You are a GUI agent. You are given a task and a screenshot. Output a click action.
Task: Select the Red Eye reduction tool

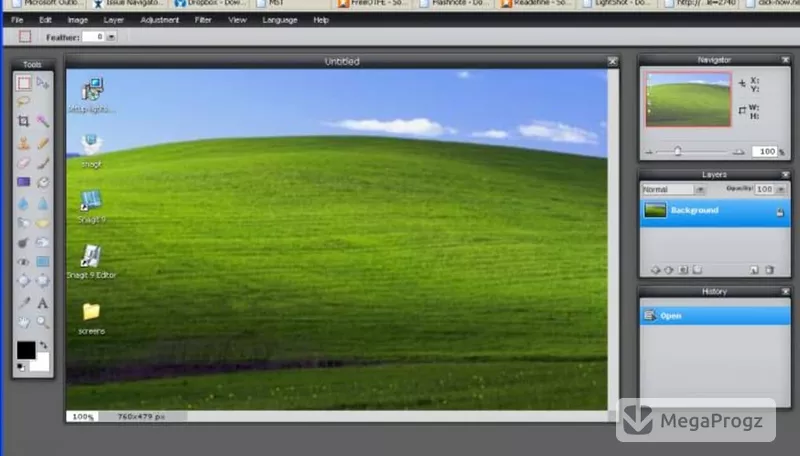[23, 262]
